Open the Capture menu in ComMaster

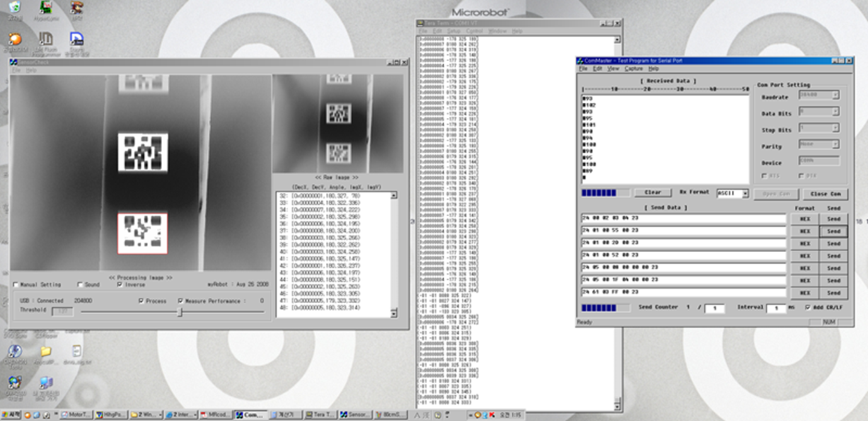pos(634,68)
